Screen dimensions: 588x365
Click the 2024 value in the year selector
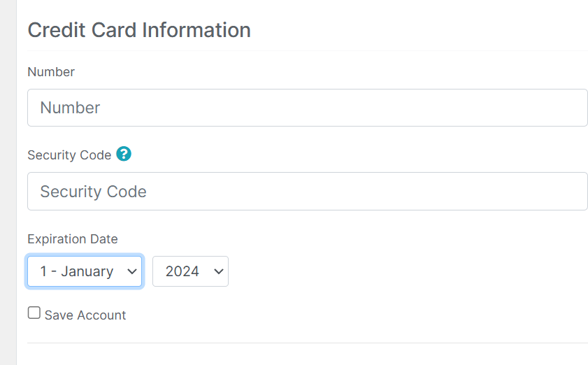[182, 271]
